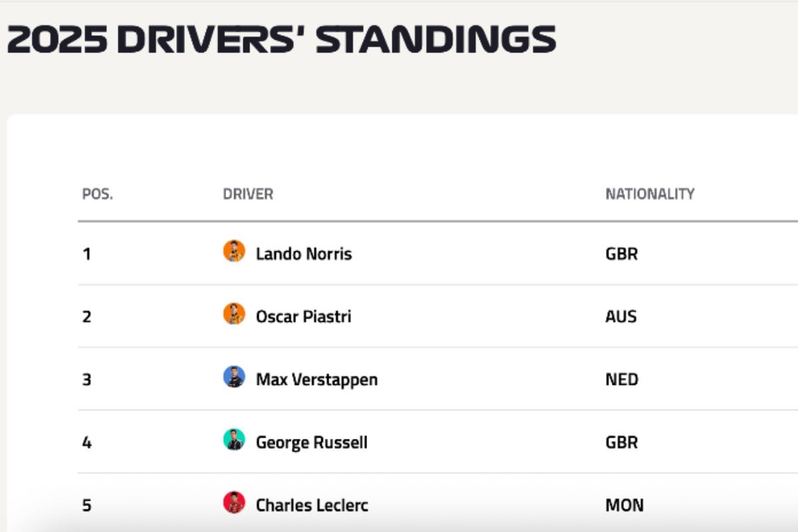
Task: Click Oscar Piastri's driver avatar icon
Action: click(234, 314)
